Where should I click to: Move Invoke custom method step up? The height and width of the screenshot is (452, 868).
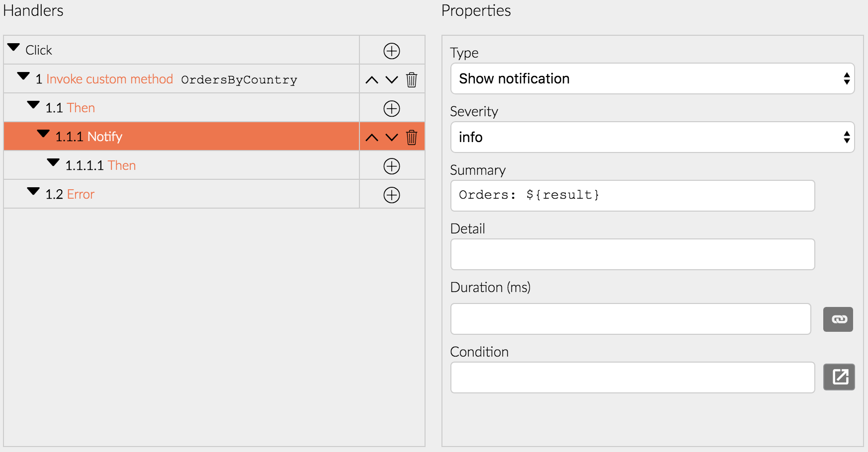372,80
